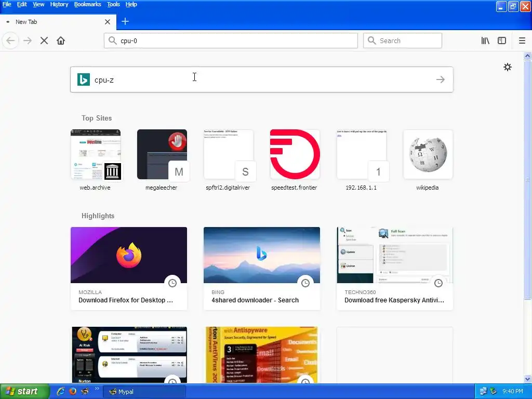
Task: Show sidebars using the sidebar icon
Action: [502, 41]
